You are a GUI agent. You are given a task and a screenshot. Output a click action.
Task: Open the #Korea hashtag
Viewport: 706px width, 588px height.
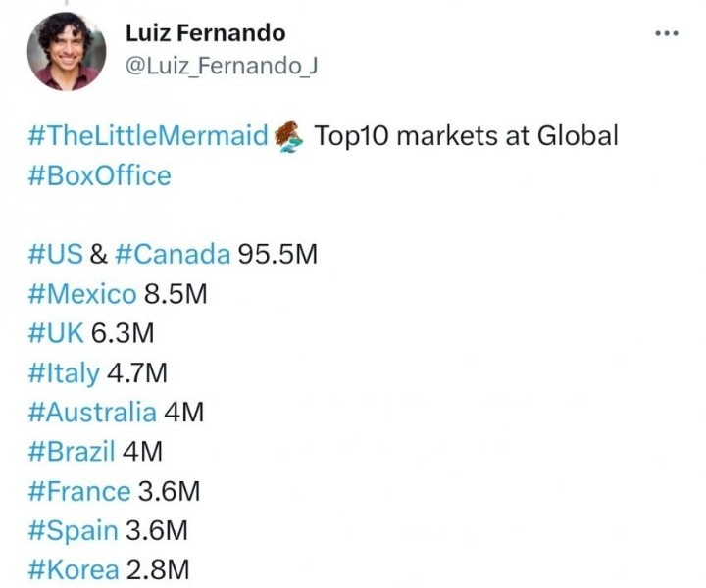[x=75, y=569]
